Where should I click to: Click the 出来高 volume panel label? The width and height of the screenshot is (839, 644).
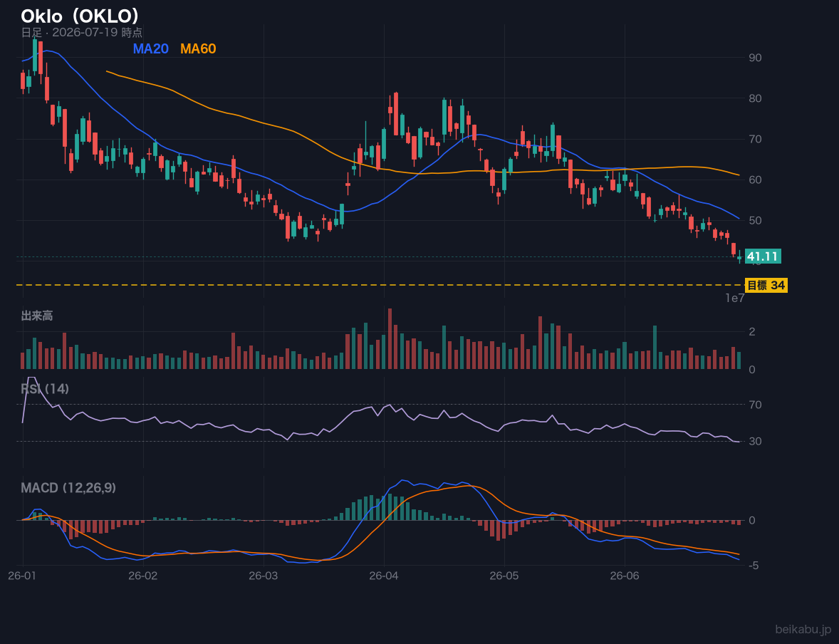tap(37, 316)
